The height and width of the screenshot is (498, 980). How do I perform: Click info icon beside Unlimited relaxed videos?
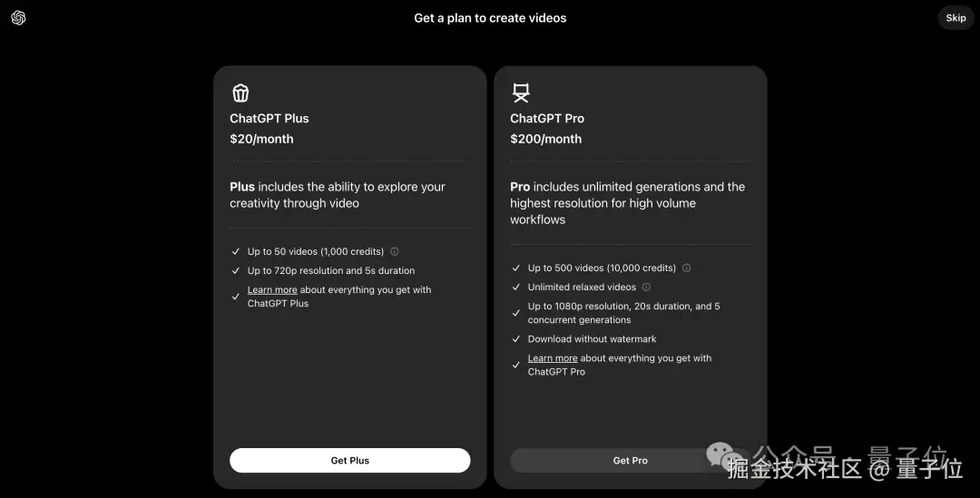click(x=646, y=288)
